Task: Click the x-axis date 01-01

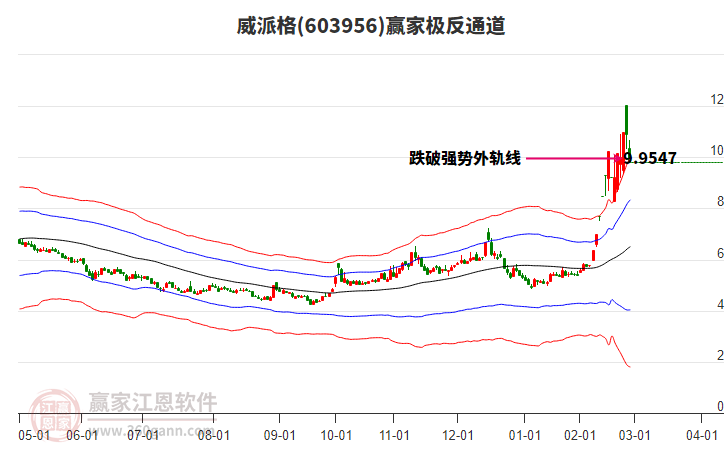Action: [525, 435]
